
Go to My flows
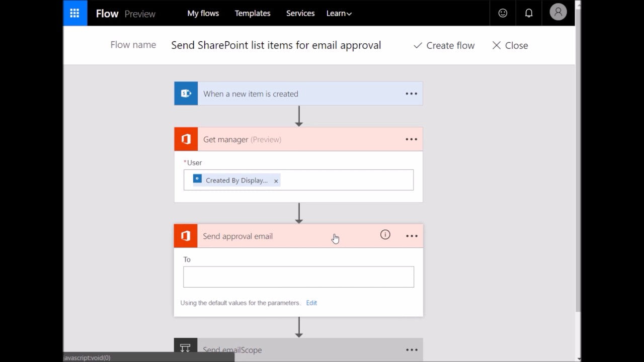click(x=203, y=14)
